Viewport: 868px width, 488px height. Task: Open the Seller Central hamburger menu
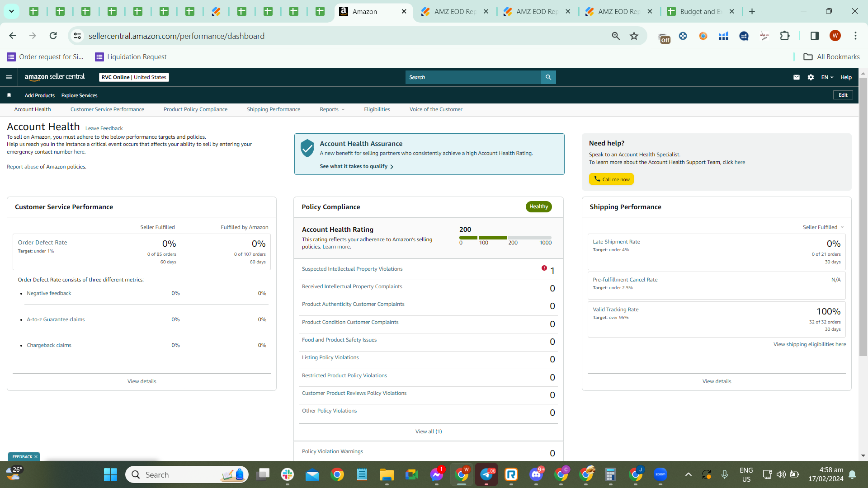point(9,77)
